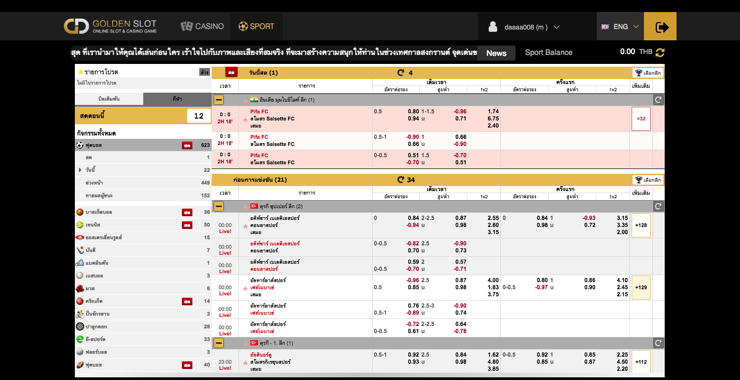Select the basketball sport with count 36
Image resolution: width=740 pixels, height=380 pixels.
(x=143, y=212)
